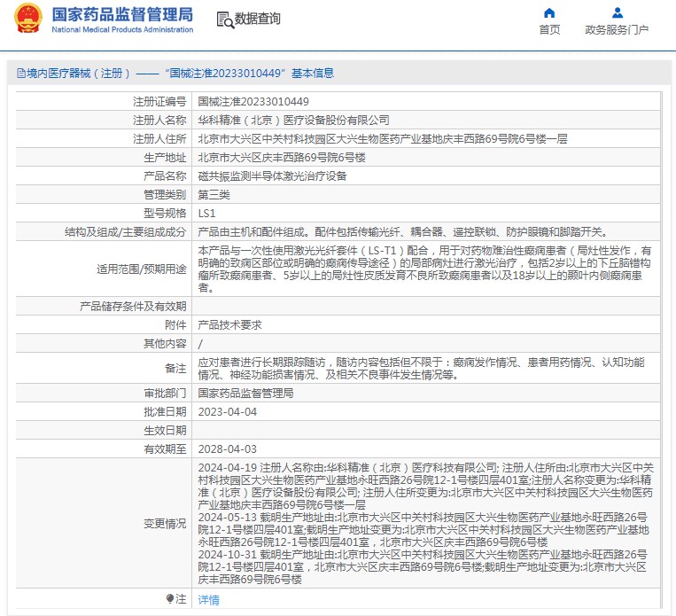Click the 变更情况 row label

click(165, 524)
